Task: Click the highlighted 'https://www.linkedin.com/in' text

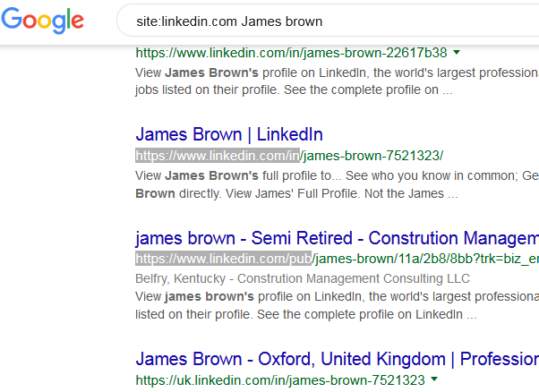Action: (218, 156)
